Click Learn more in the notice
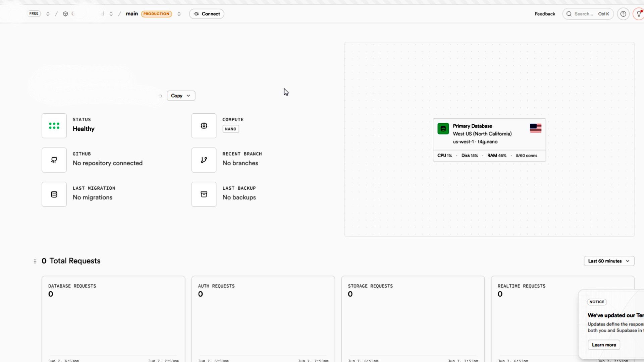The height and width of the screenshot is (362, 644). point(604,345)
